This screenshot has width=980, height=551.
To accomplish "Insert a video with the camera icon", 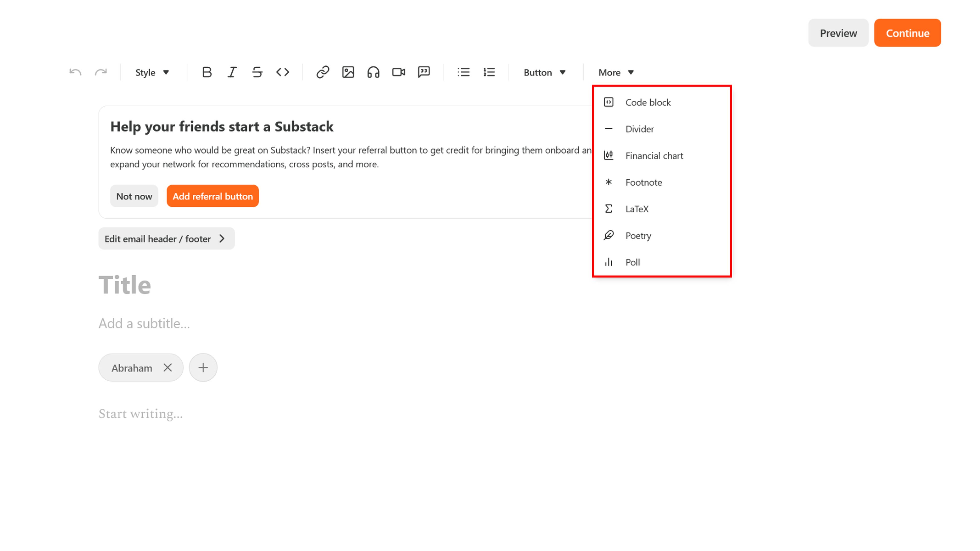I will tap(398, 72).
